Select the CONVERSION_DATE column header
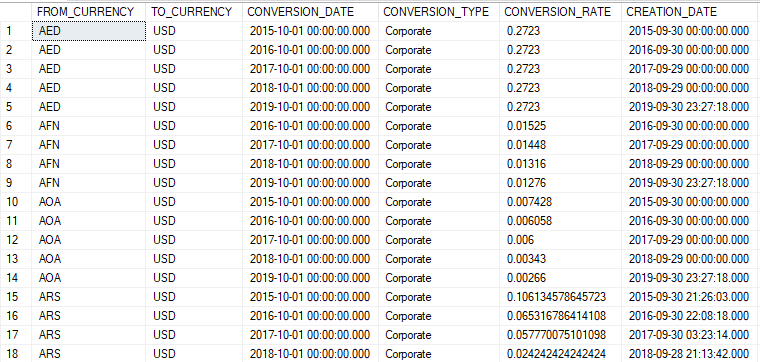This screenshot has height=362, width=760. pyautogui.click(x=310, y=12)
